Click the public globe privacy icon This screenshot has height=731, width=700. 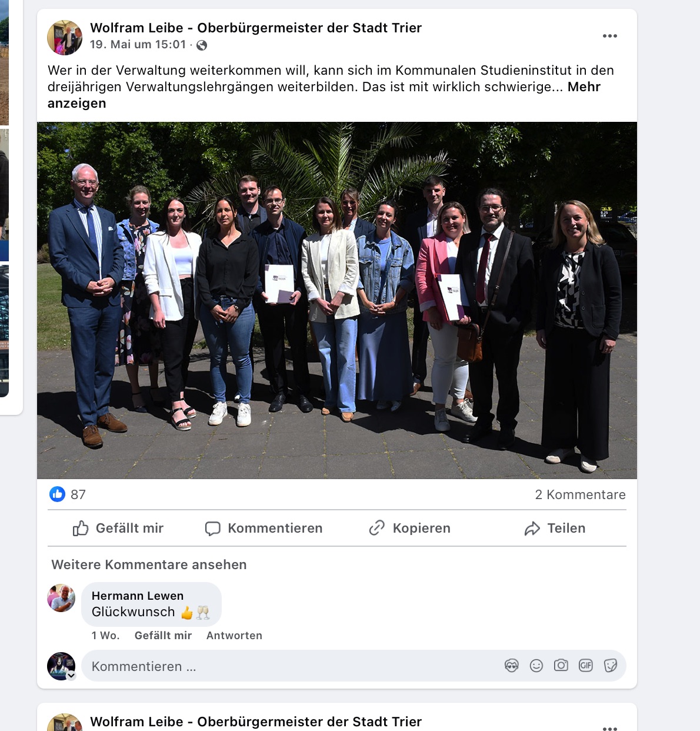click(202, 45)
